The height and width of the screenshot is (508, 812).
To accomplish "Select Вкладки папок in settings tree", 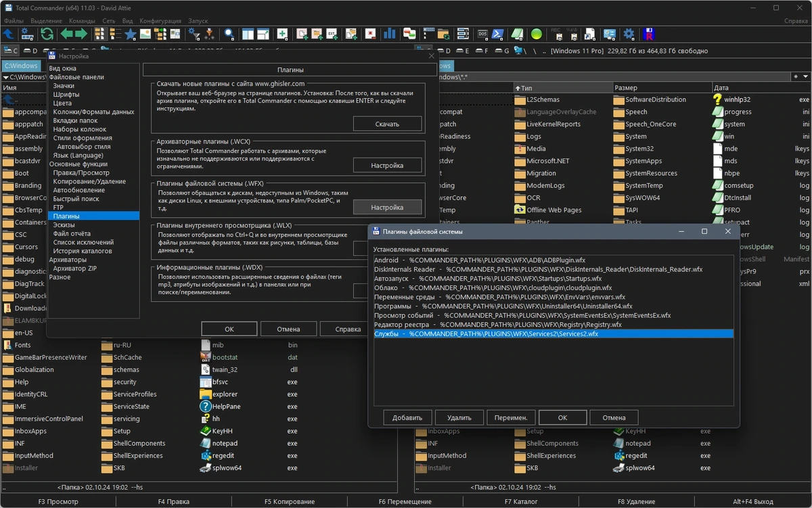I will tap(75, 120).
